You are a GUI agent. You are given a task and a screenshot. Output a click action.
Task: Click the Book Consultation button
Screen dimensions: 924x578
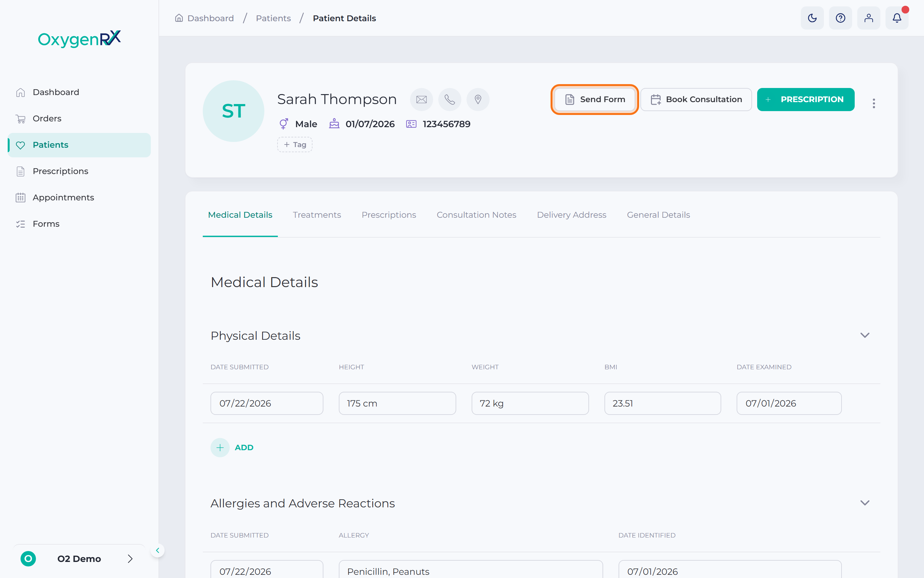pyautogui.click(x=696, y=100)
